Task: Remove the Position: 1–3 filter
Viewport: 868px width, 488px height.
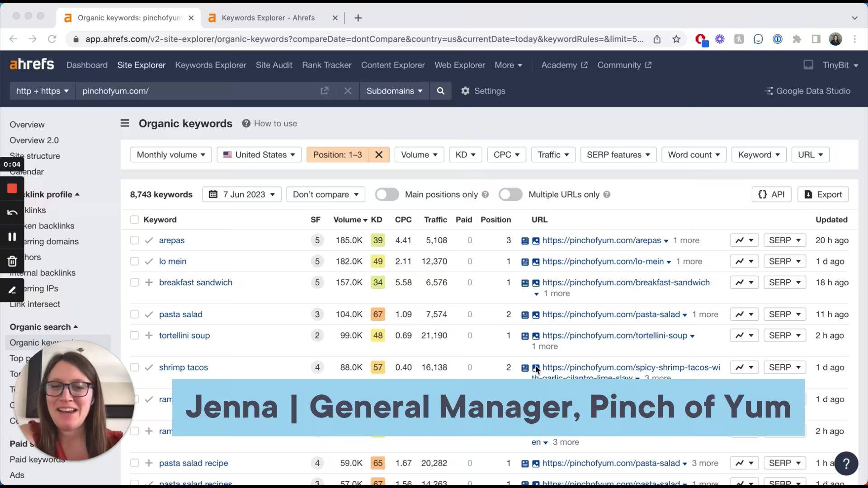Action: tap(379, 155)
